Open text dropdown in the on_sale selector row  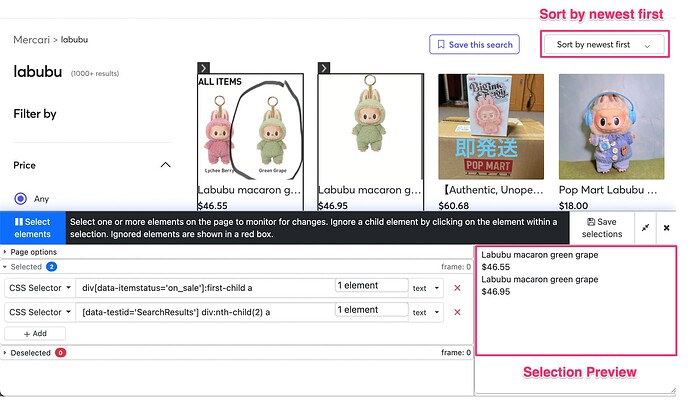point(426,288)
